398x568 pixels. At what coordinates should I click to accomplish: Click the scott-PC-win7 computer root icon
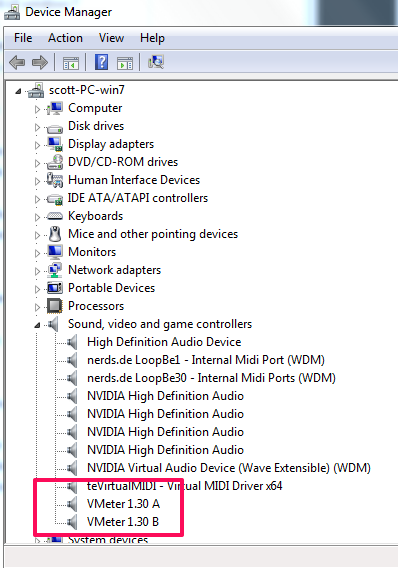36,90
